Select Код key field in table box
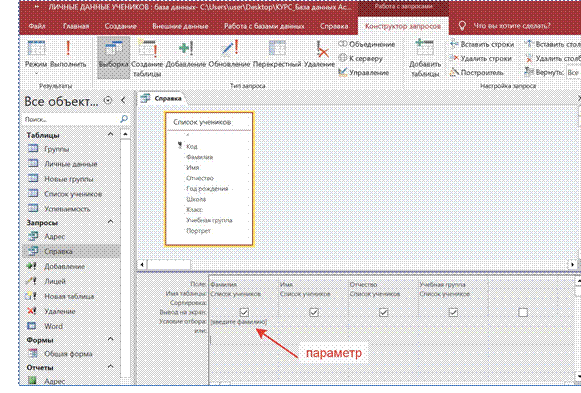 click(192, 146)
